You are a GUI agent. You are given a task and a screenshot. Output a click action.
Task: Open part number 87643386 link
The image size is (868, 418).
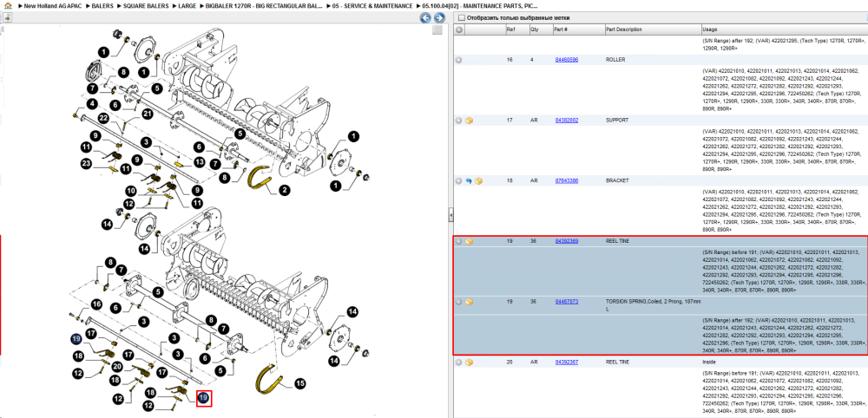pos(566,180)
